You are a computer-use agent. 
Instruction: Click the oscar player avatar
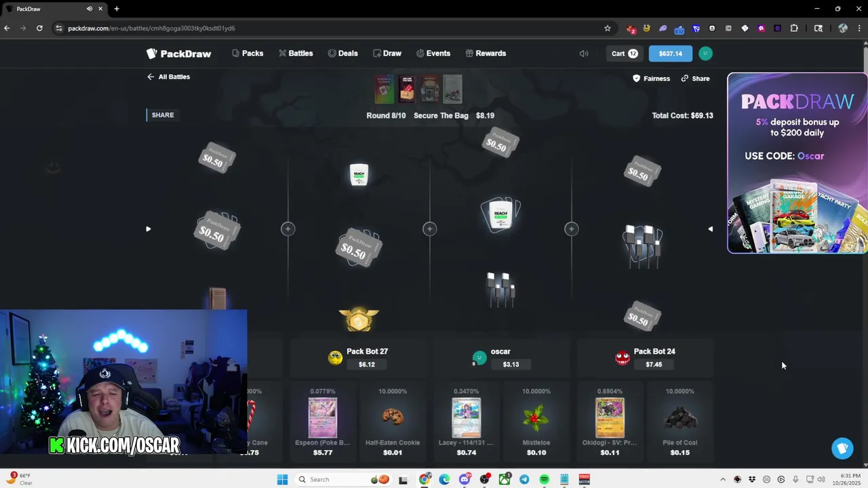pos(479,358)
